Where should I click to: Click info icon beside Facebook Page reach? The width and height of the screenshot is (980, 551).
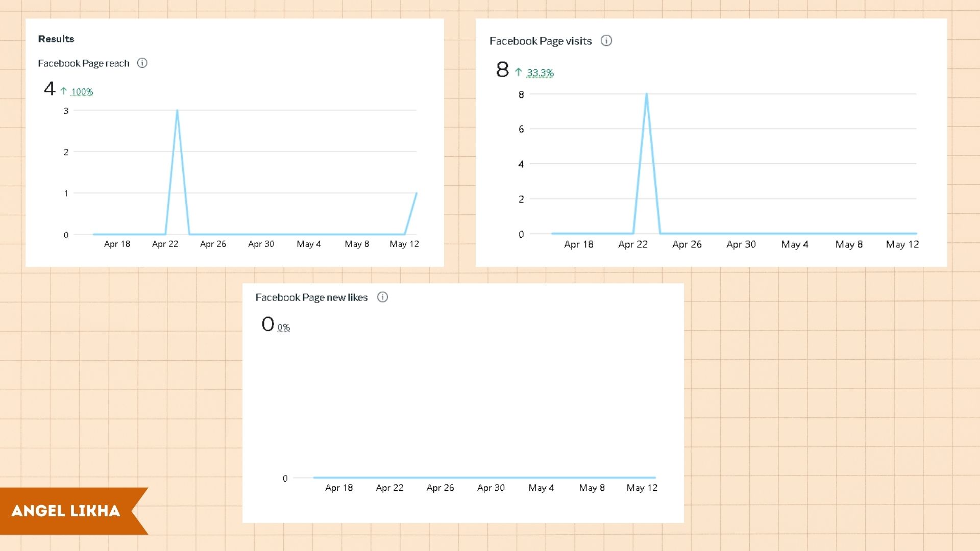tap(142, 63)
